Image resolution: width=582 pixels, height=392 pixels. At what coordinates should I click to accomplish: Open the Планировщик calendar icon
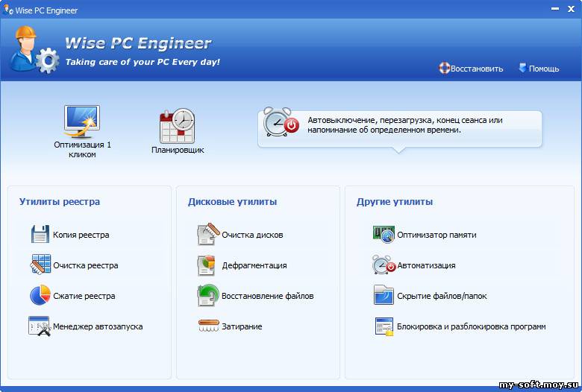pyautogui.click(x=178, y=126)
